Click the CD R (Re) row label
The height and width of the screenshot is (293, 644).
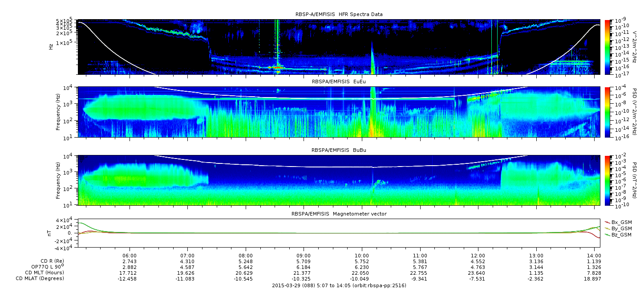pos(50,261)
